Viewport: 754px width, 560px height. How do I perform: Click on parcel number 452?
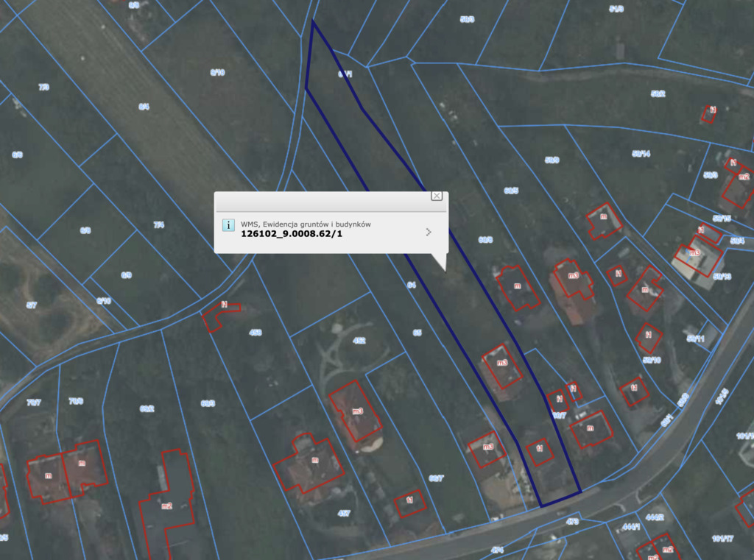(x=359, y=341)
